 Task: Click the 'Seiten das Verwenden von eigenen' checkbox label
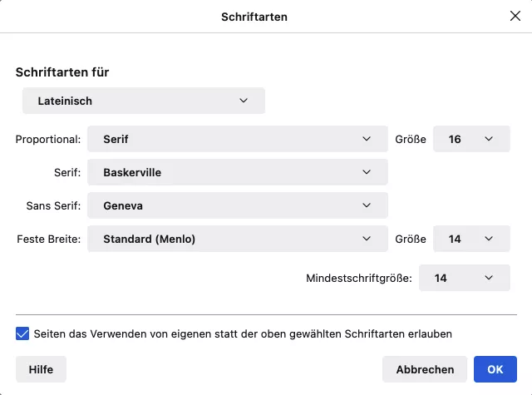click(x=243, y=333)
